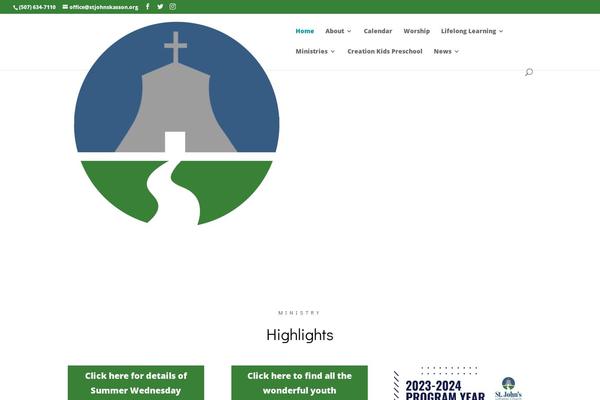Go to the Home menu item
The image size is (600, 400).
305,31
